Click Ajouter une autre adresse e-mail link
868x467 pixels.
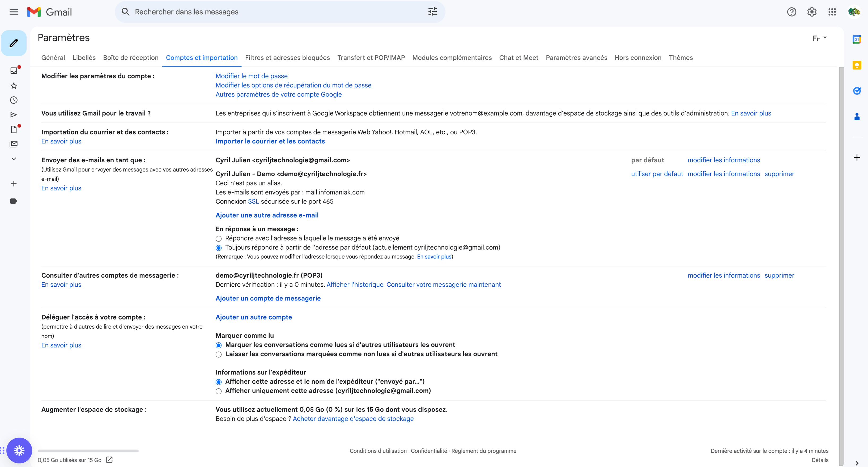point(267,215)
